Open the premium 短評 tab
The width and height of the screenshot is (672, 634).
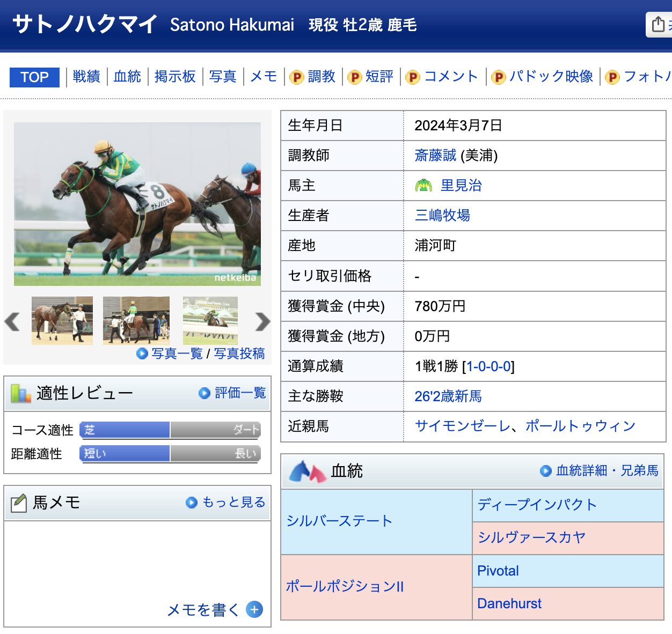[379, 77]
